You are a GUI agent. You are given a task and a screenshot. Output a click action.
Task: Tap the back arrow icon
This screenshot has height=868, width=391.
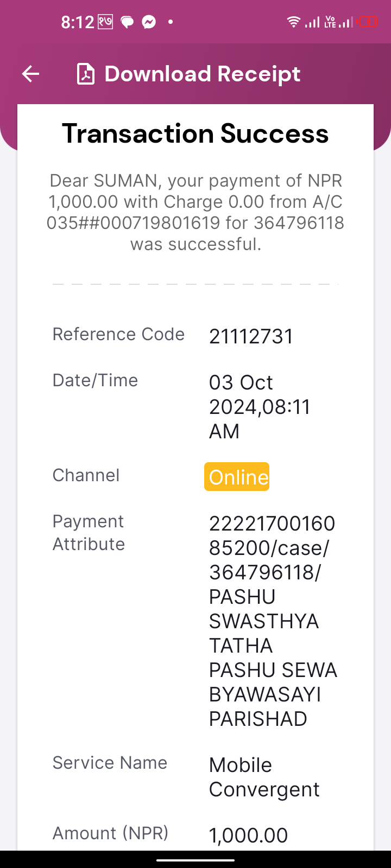[31, 74]
